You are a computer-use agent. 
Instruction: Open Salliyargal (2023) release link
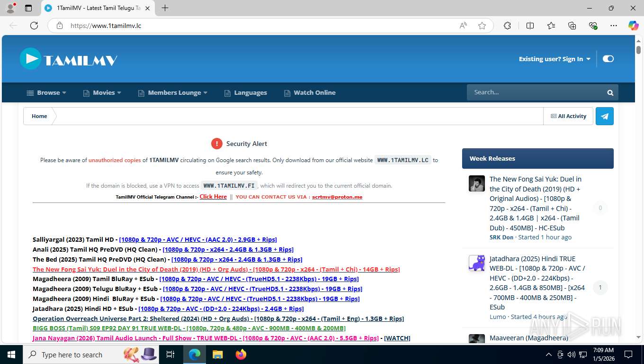(x=198, y=239)
